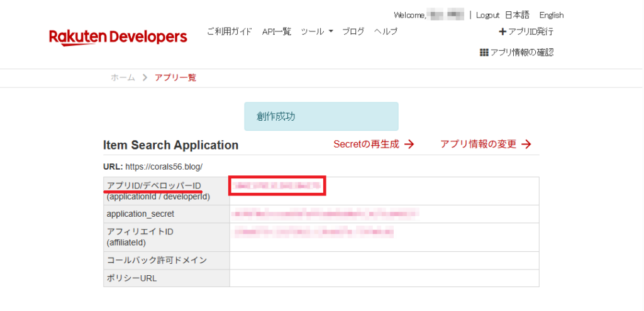Click アプリ情報の変更 link

tap(486, 144)
